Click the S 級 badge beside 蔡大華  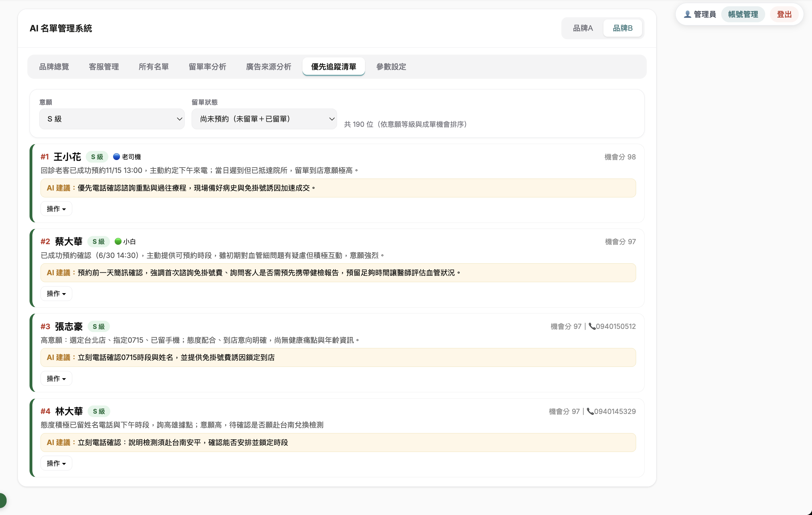coord(98,242)
